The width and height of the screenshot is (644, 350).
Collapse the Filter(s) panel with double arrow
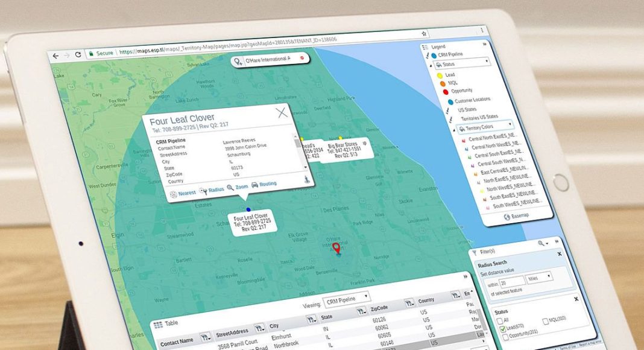tap(557, 241)
